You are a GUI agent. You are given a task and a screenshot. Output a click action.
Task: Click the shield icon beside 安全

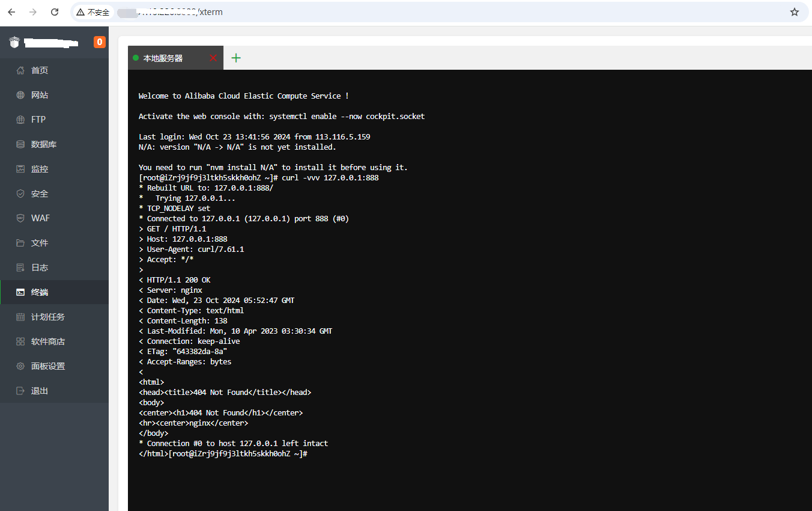[20, 194]
